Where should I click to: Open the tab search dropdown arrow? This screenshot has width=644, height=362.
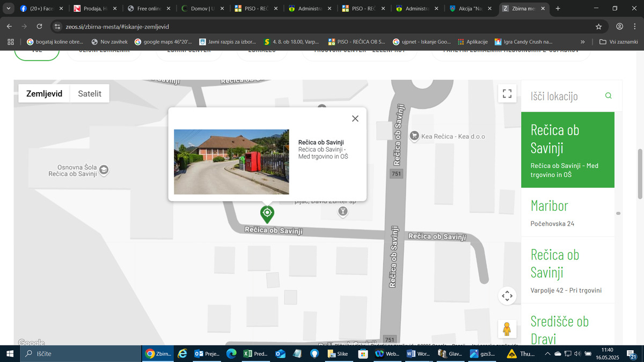[x=8, y=9]
